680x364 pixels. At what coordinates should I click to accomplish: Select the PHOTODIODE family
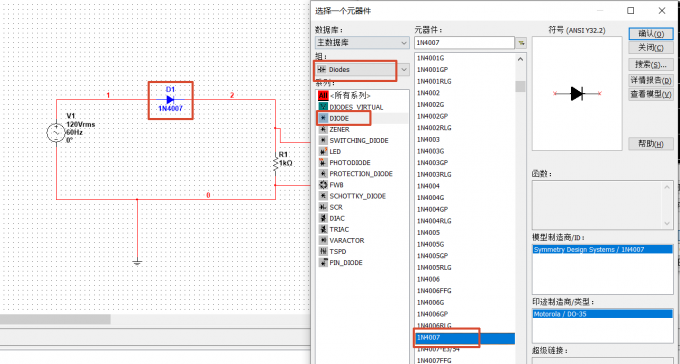pos(350,163)
